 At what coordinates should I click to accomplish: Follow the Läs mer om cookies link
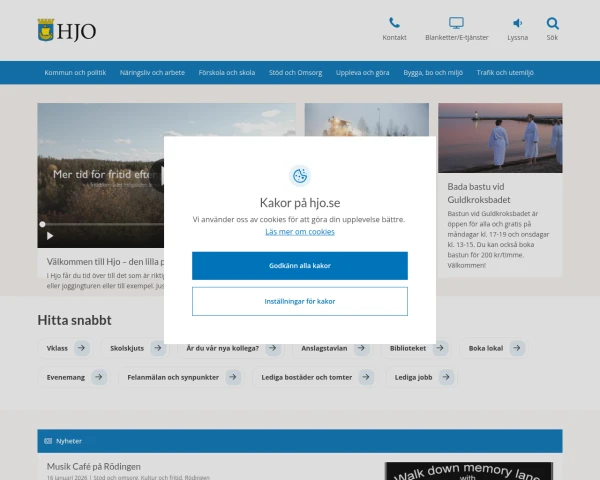[x=300, y=231]
